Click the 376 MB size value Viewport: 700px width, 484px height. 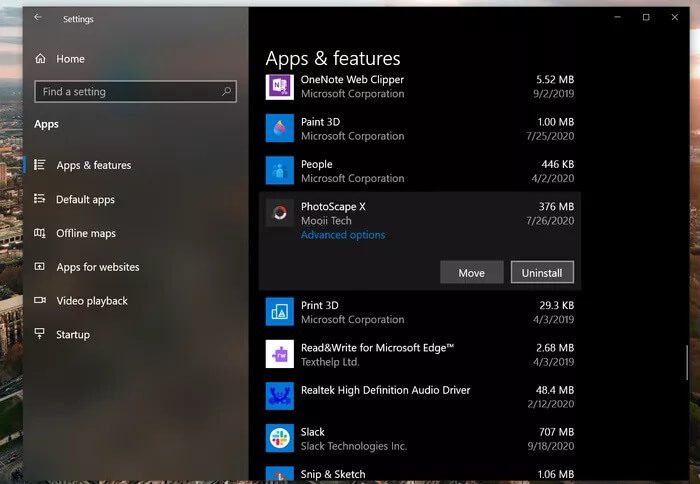pos(556,207)
